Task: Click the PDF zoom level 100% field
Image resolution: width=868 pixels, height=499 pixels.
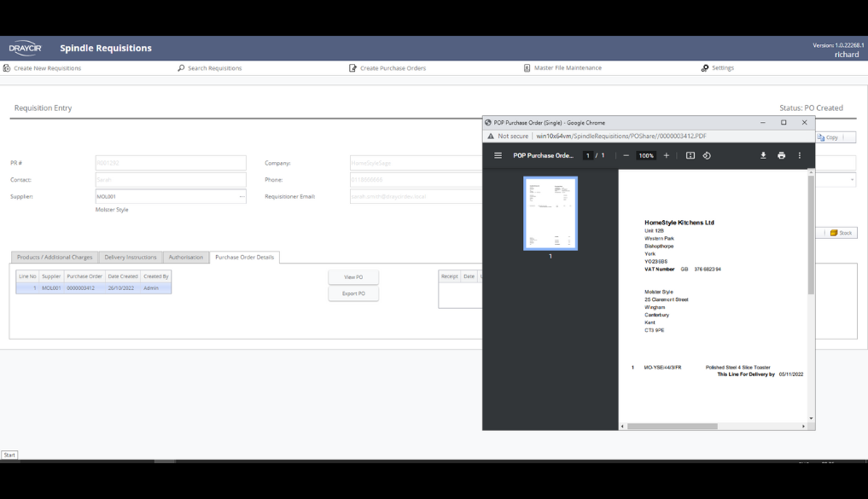Action: tap(646, 155)
